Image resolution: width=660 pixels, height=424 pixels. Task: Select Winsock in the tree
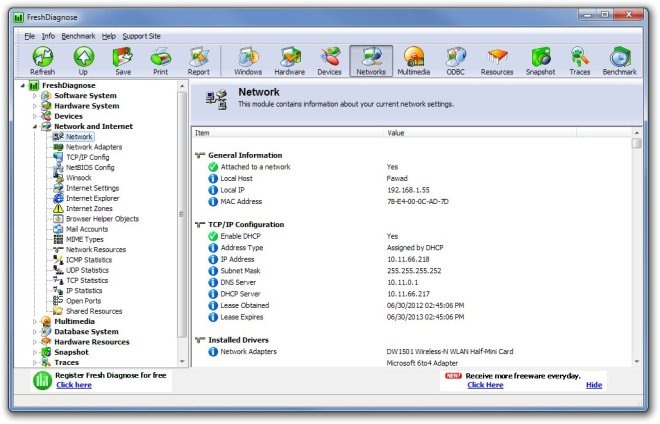[79, 178]
